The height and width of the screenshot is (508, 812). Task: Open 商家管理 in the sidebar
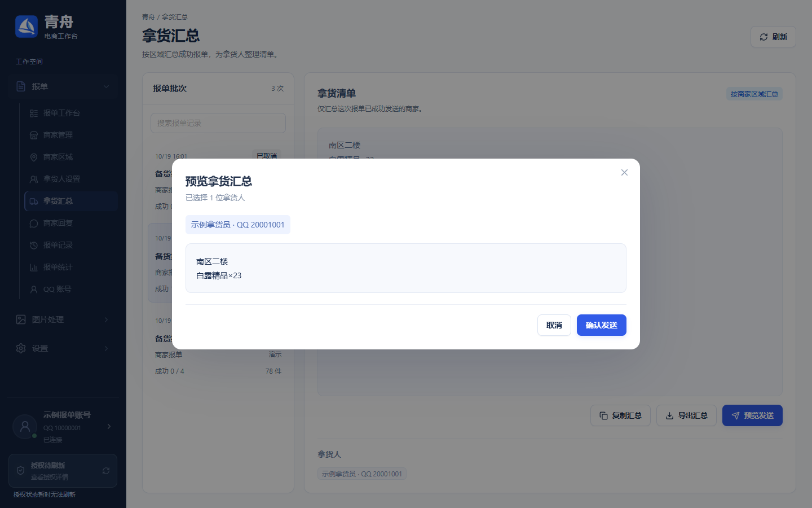71,135
